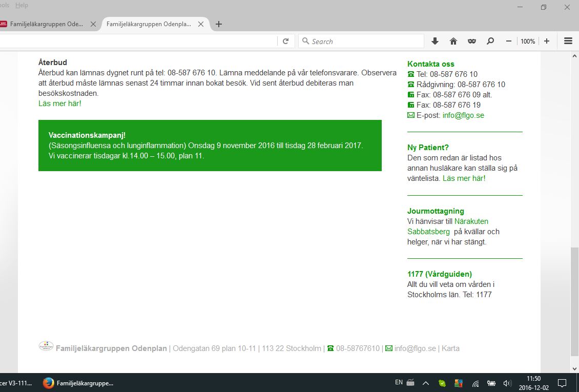Click the colorful tray icon beside Wi-Fi
The width and height of the screenshot is (579, 392).
[459, 383]
